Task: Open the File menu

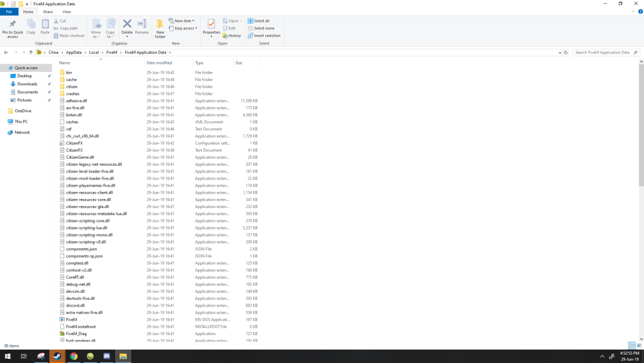Action: point(9,11)
